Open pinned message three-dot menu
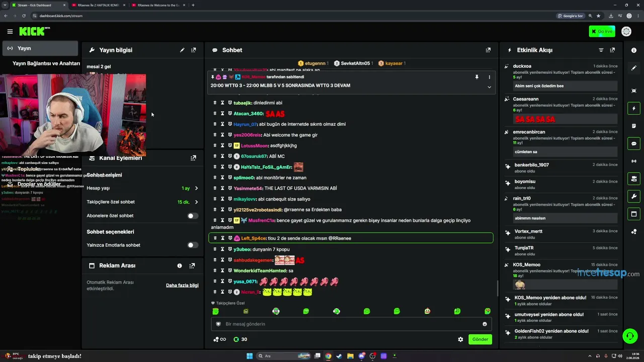The height and width of the screenshot is (362, 644). 489,77
